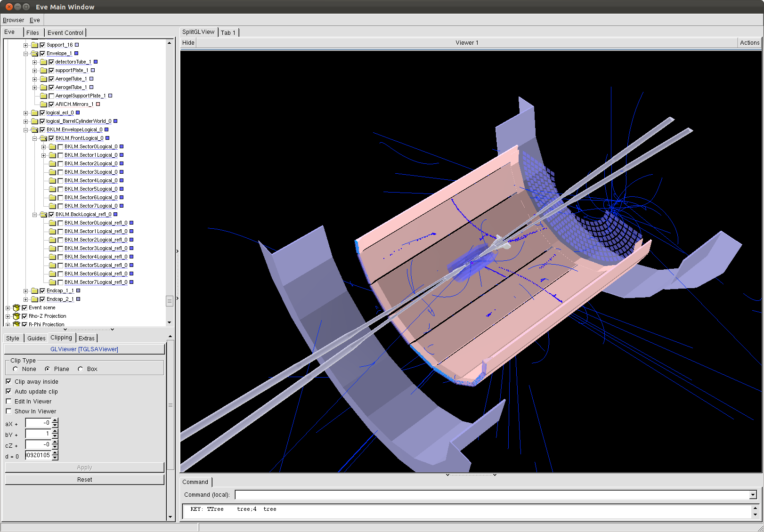The height and width of the screenshot is (532, 764).
Task: Enable the AerogelSupportPlate_1 checkbox
Action: coord(51,96)
